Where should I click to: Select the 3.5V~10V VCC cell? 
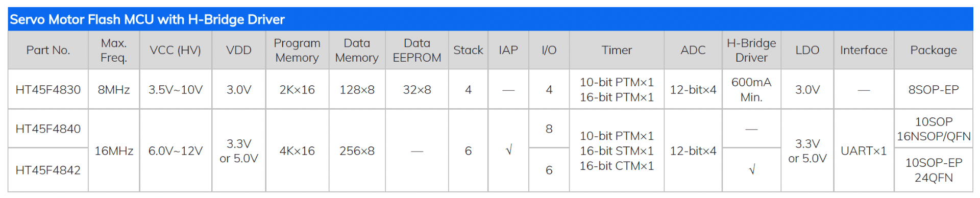click(x=176, y=90)
